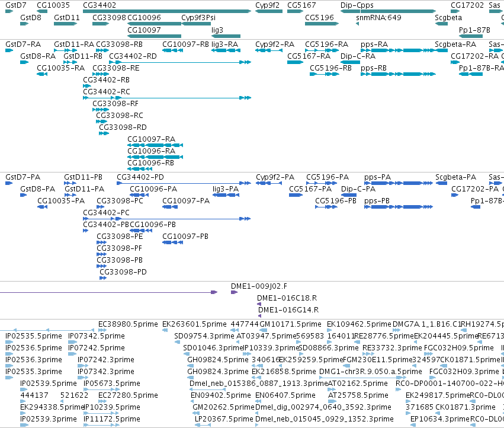Click protein pps-PA label
Image resolution: width=504 pixels, height=428 pixels.
tap(377, 177)
